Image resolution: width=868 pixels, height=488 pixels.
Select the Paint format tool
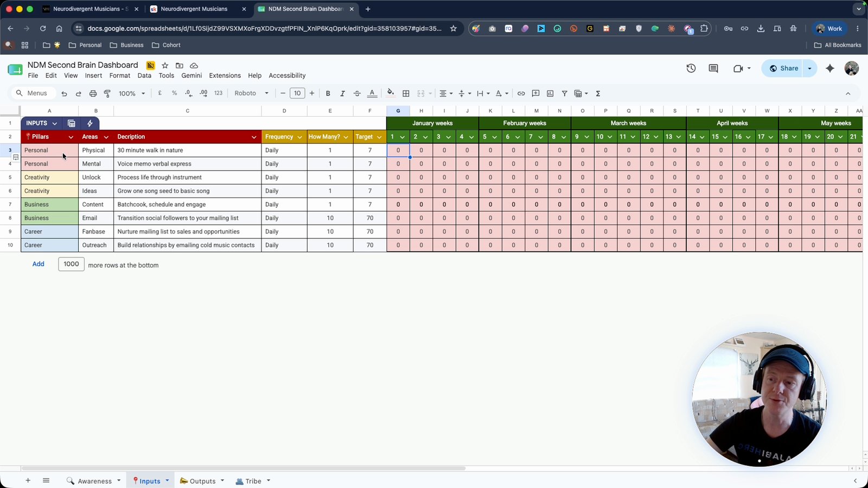click(x=107, y=93)
